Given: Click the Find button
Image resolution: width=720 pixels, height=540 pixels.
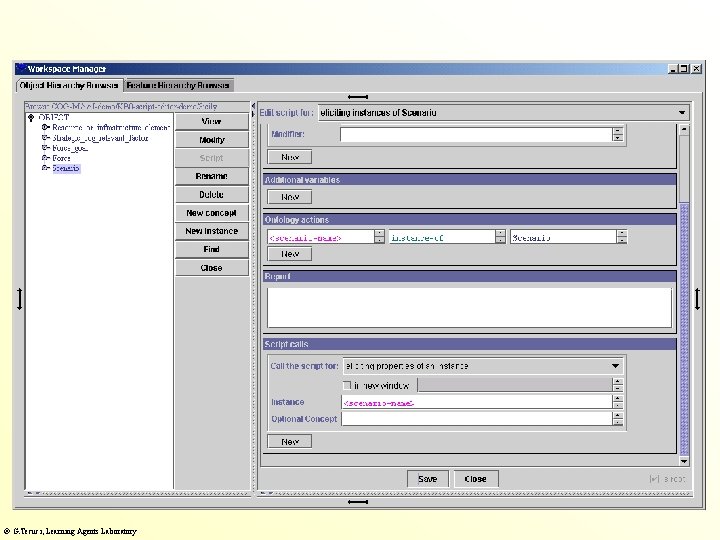Looking at the screenshot, I should tap(212, 249).
